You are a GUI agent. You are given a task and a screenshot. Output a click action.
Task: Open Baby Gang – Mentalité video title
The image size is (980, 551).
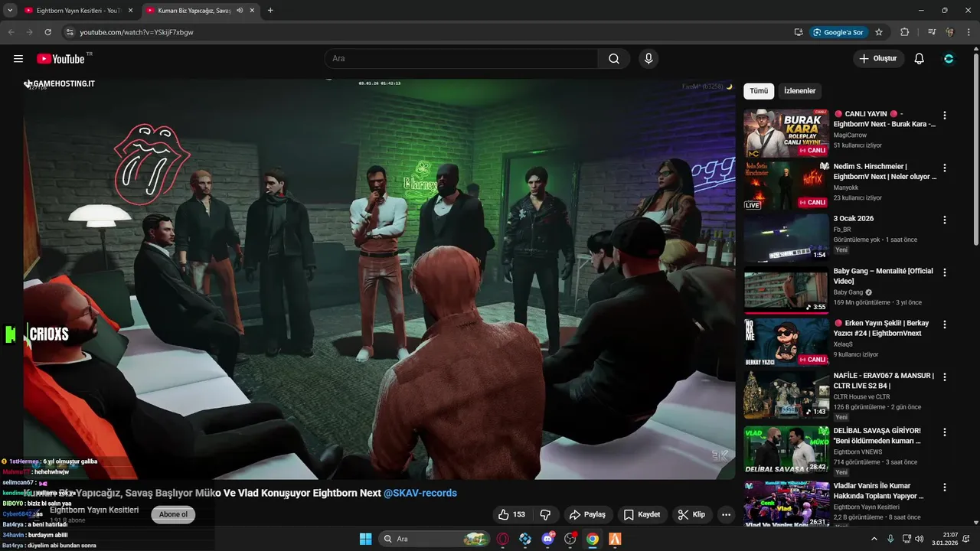tap(883, 276)
